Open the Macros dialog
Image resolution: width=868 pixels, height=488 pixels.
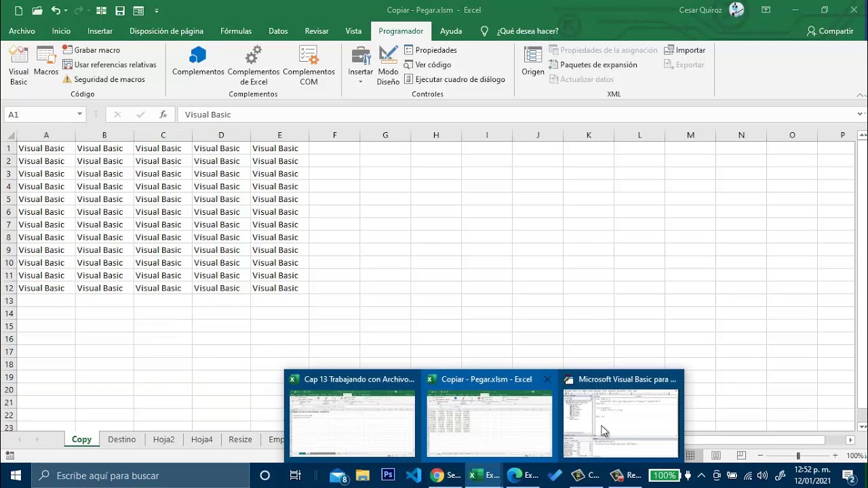coord(46,62)
